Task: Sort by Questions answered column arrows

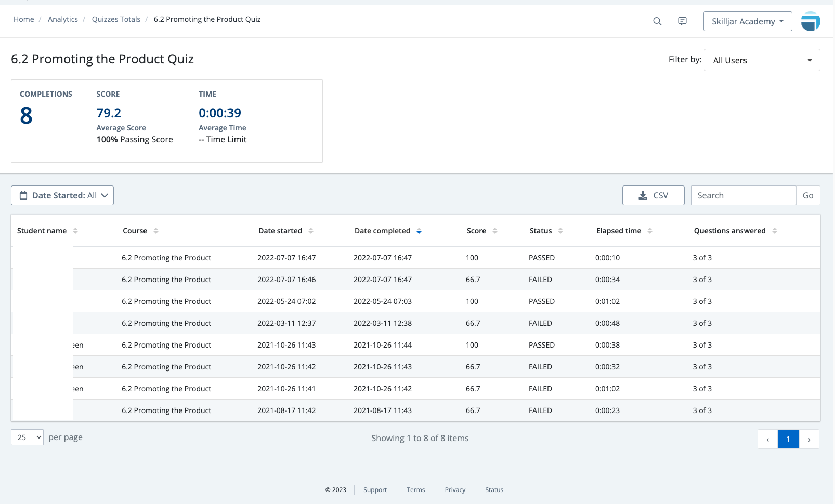Action: point(775,231)
